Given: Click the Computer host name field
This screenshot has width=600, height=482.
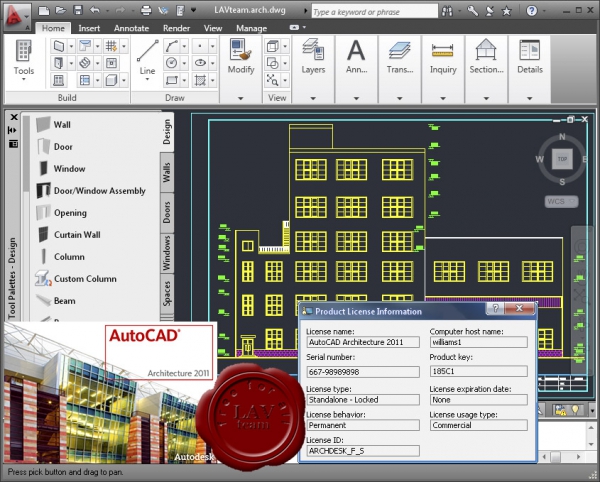Looking at the screenshot, I should tap(478, 342).
